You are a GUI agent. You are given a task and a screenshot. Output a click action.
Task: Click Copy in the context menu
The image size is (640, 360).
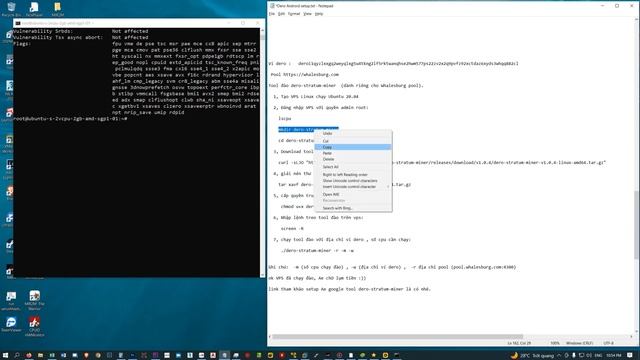click(353, 147)
